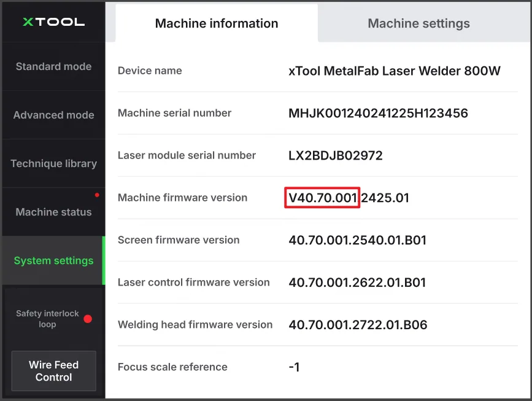Click the Welding head firmware version value
532x401 pixels.
point(358,325)
